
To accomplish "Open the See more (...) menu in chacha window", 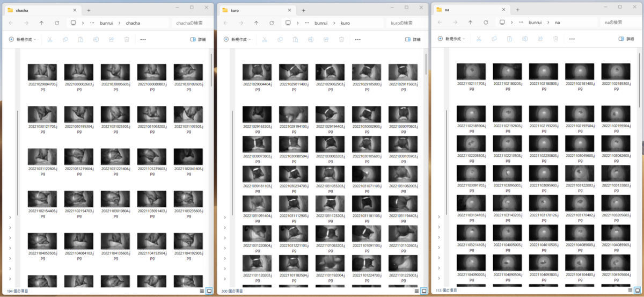I will pyautogui.click(x=143, y=39).
